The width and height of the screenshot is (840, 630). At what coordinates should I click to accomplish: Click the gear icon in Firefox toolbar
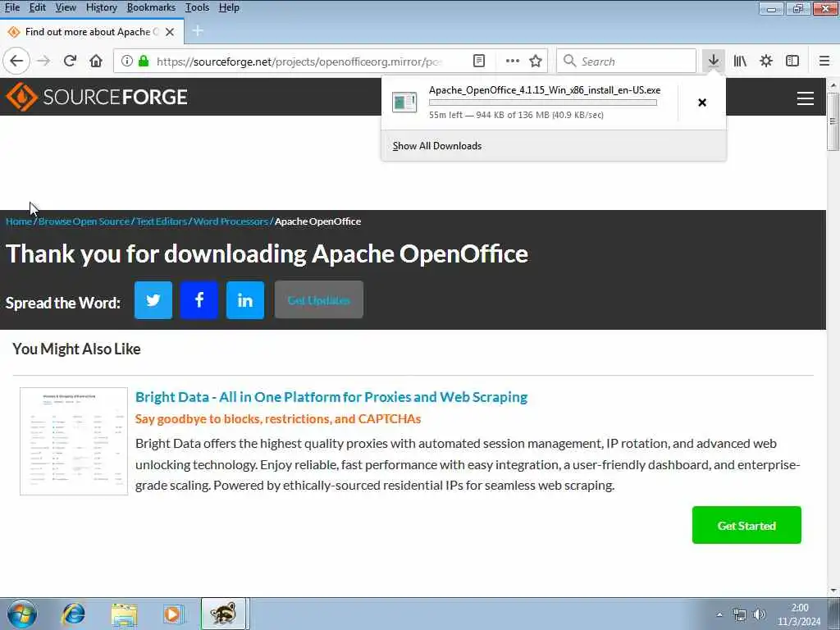pyautogui.click(x=766, y=61)
